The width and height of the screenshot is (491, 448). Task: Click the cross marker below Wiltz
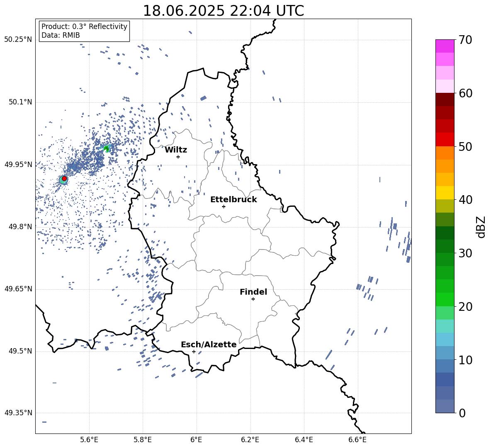click(178, 157)
